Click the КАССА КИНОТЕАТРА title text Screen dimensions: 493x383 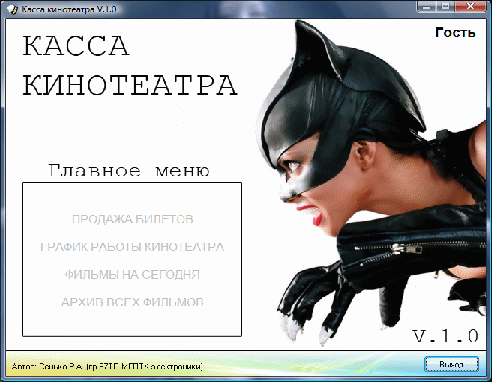(x=130, y=65)
